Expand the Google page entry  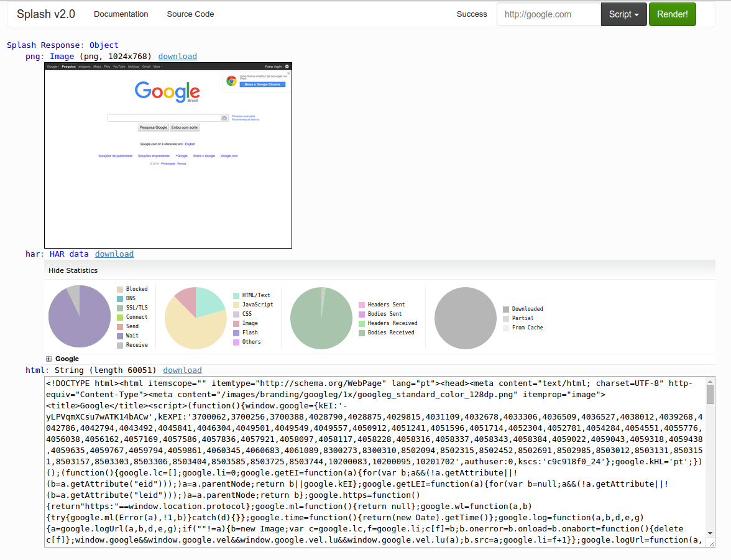point(49,359)
